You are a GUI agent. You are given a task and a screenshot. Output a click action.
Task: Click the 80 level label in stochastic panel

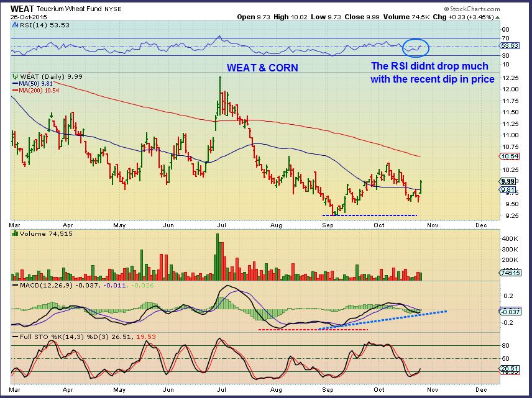point(505,345)
